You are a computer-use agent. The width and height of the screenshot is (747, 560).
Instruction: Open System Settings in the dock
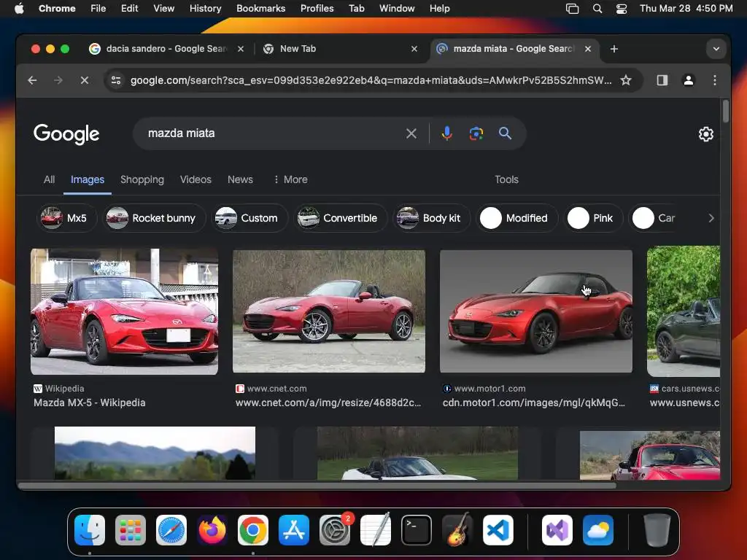tap(335, 530)
